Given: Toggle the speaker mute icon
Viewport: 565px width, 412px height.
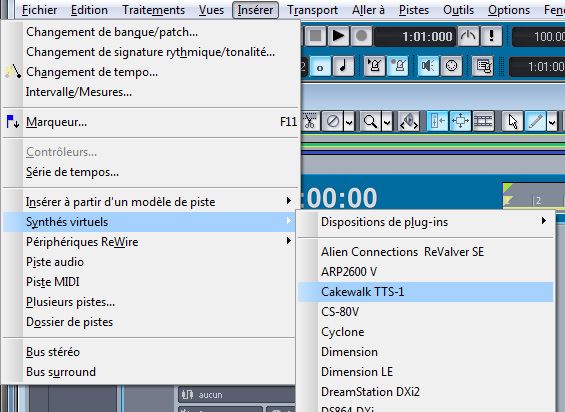Looking at the screenshot, I should (x=428, y=66).
